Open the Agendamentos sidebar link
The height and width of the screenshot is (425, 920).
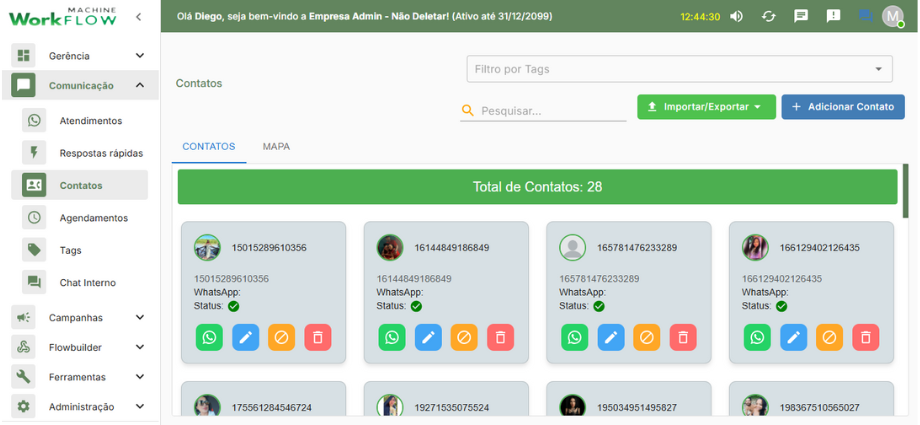[x=93, y=218]
